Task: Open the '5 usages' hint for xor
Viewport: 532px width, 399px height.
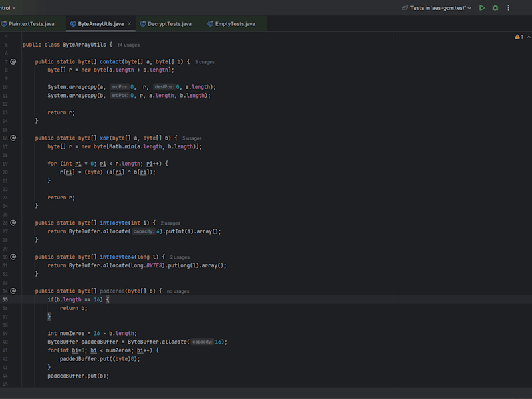Action: tap(192, 138)
